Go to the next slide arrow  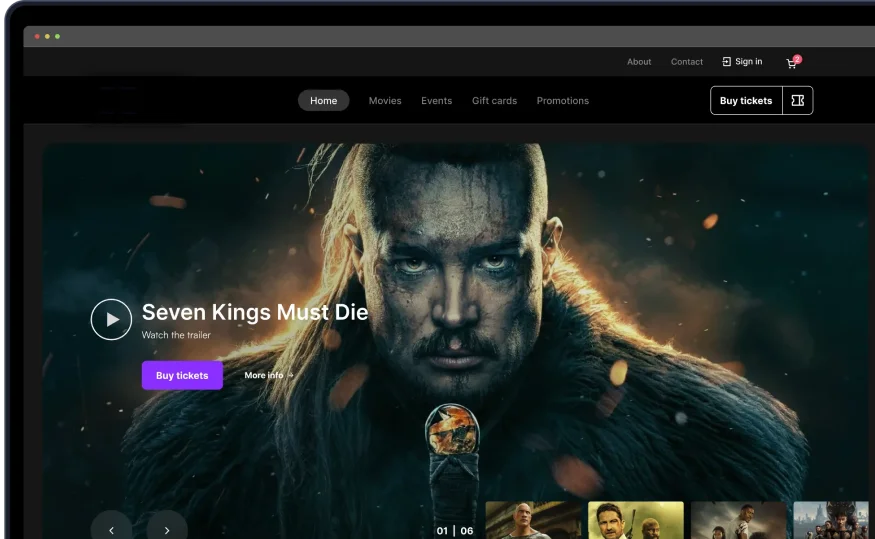[167, 529]
